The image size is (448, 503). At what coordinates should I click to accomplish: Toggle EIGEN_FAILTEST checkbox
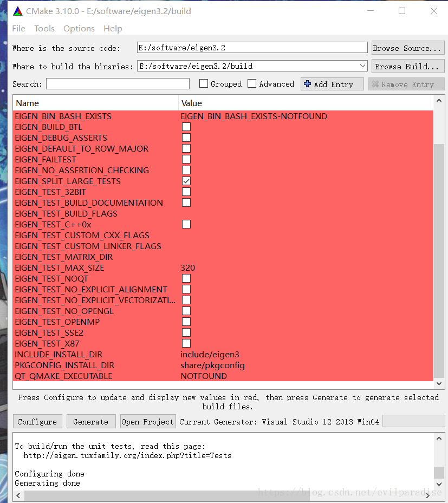pyautogui.click(x=186, y=159)
